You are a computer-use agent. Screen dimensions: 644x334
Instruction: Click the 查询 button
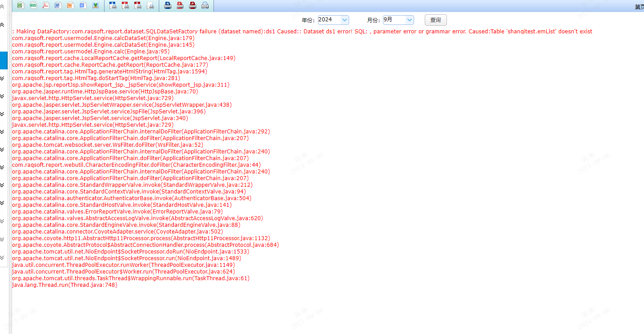(436, 20)
